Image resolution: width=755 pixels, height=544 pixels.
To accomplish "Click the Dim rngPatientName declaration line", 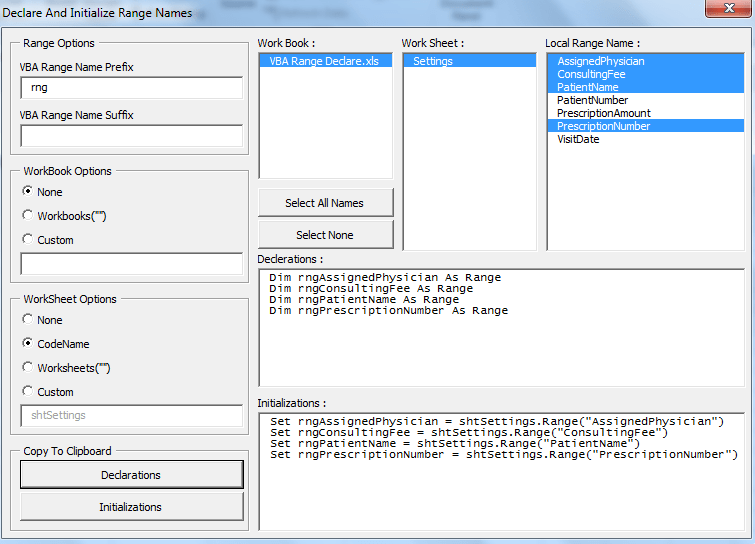I will (x=364, y=299).
